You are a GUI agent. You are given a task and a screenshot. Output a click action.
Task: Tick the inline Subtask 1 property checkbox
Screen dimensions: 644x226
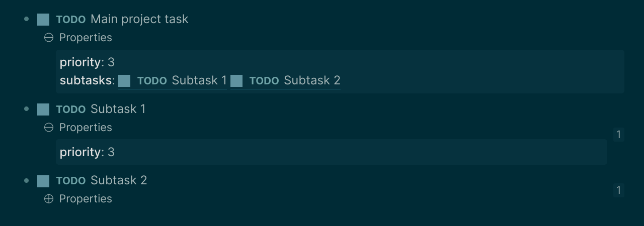pos(124,81)
